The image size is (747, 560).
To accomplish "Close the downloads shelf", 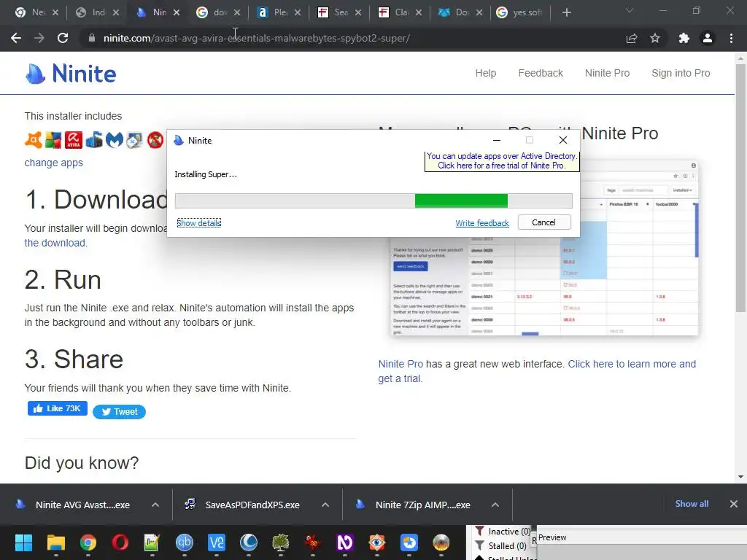I will (734, 504).
